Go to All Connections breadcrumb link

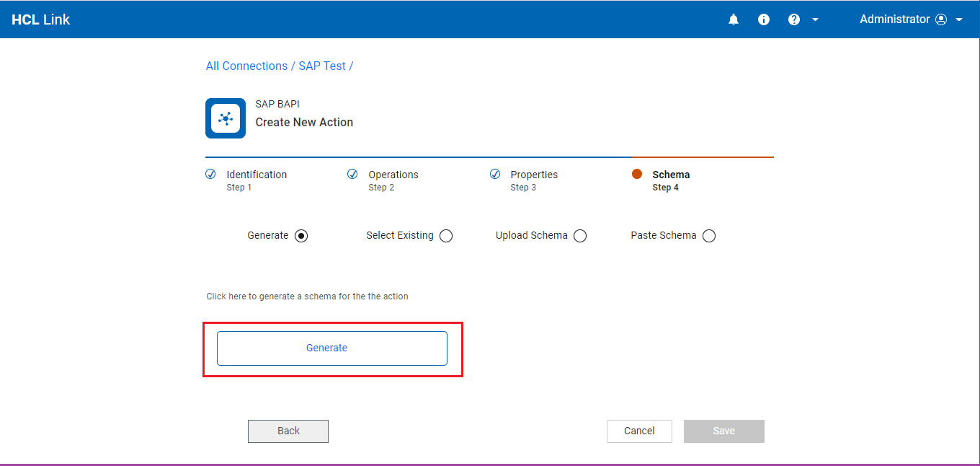(x=246, y=66)
